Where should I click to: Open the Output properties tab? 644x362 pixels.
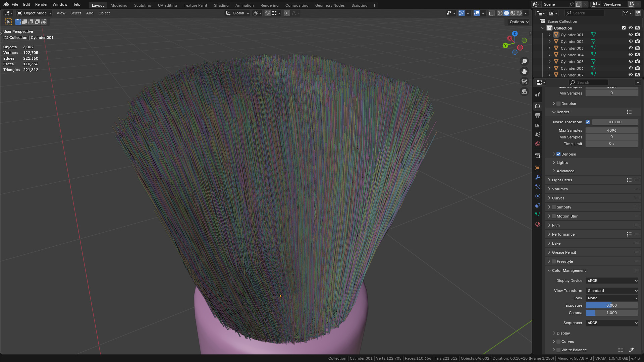click(x=538, y=115)
